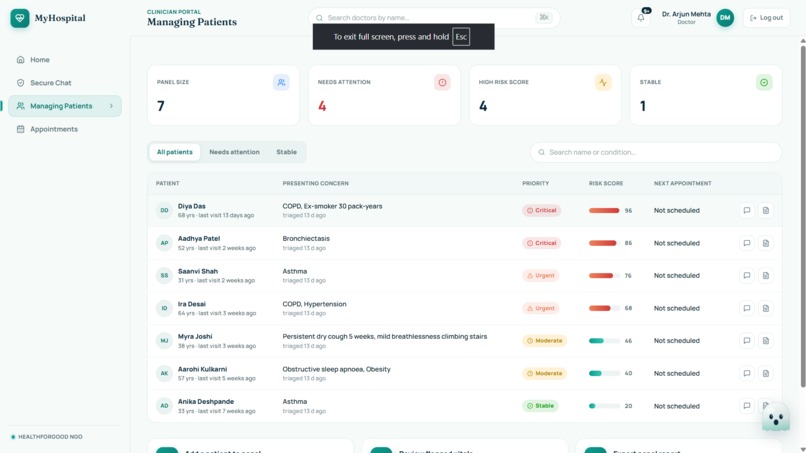Open chat with Aarohi Kulkarni
The height and width of the screenshot is (453, 806).
tap(747, 373)
